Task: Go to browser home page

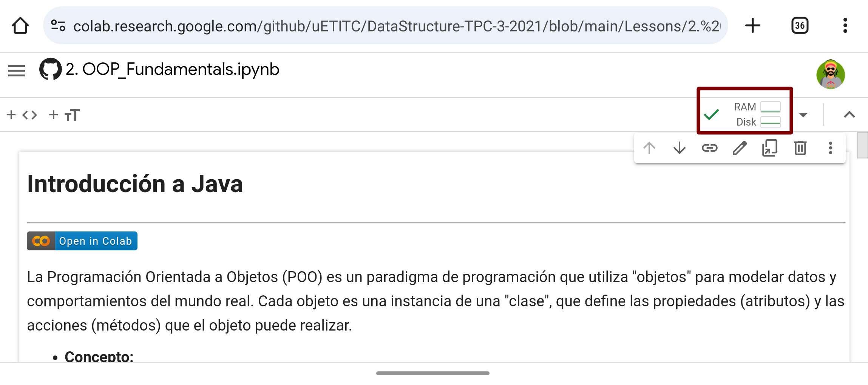Action: pos(20,26)
